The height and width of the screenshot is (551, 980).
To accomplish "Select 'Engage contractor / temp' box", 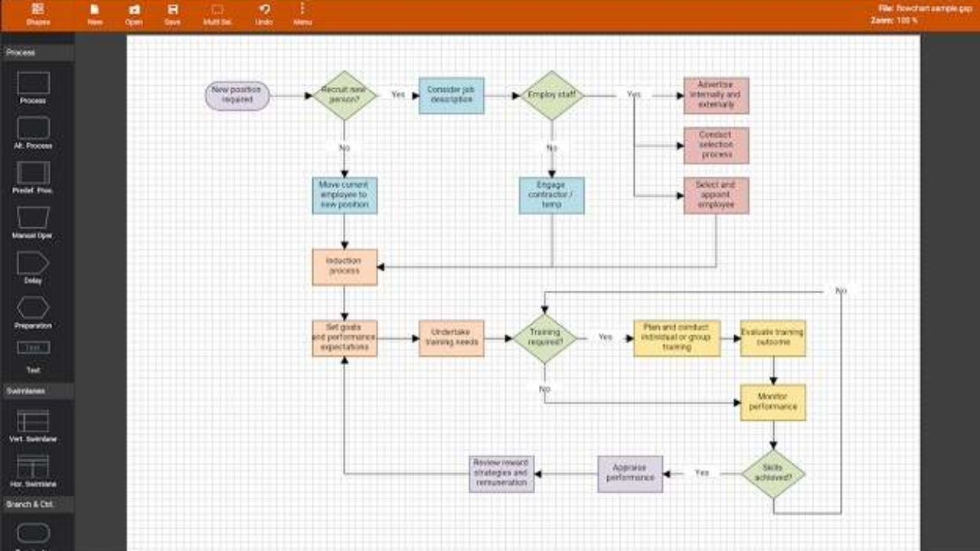I will click(552, 195).
